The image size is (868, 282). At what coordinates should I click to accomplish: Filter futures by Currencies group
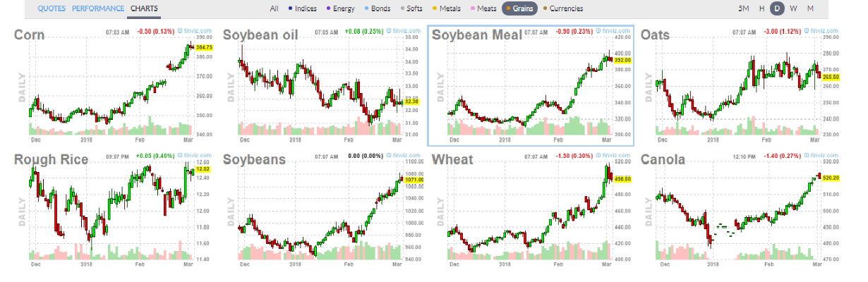pyautogui.click(x=562, y=9)
